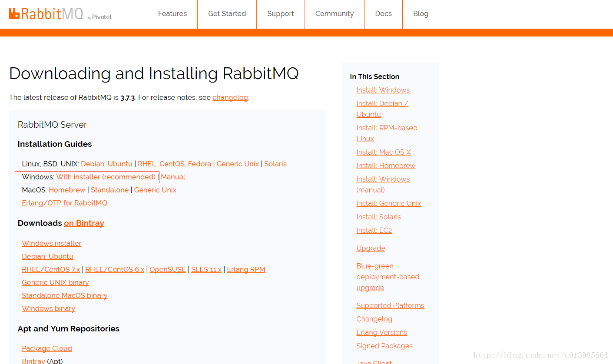The image size is (613, 364).
Task: Open the Upgrade sidebar link
Action: coord(371,248)
